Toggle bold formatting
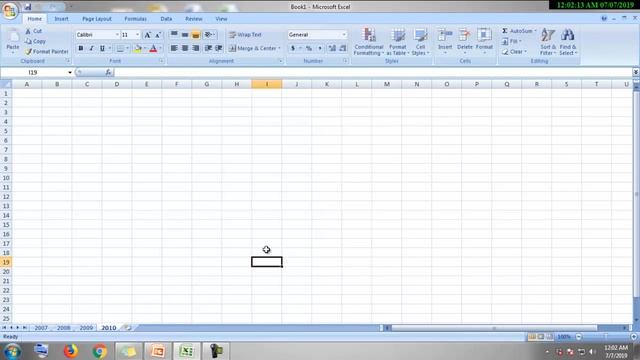The height and width of the screenshot is (360, 640). click(80, 48)
